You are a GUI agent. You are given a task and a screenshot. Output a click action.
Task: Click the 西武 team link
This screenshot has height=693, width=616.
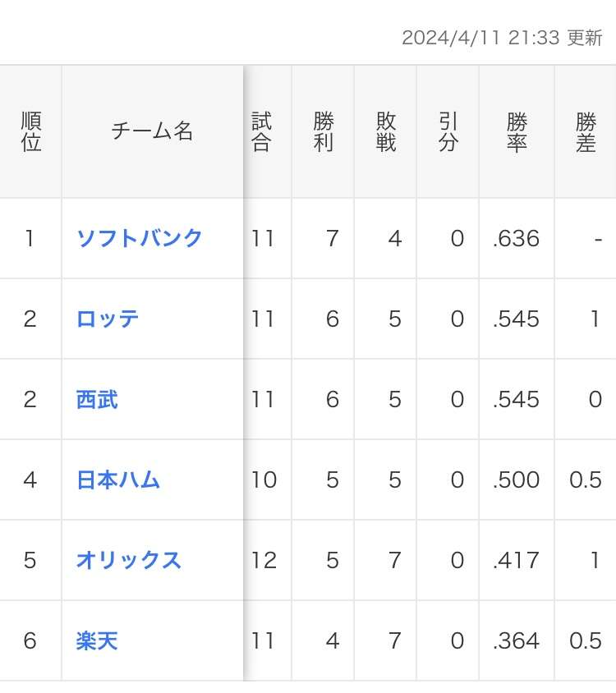97,399
